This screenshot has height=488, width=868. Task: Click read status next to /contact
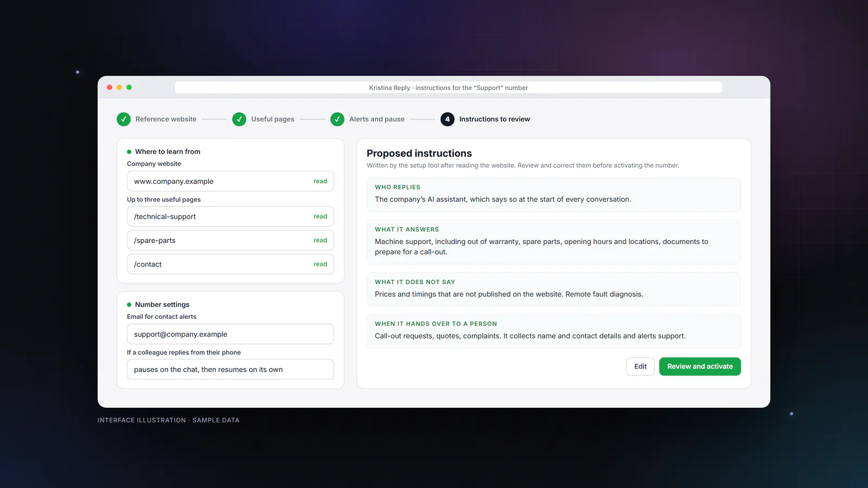(x=320, y=264)
